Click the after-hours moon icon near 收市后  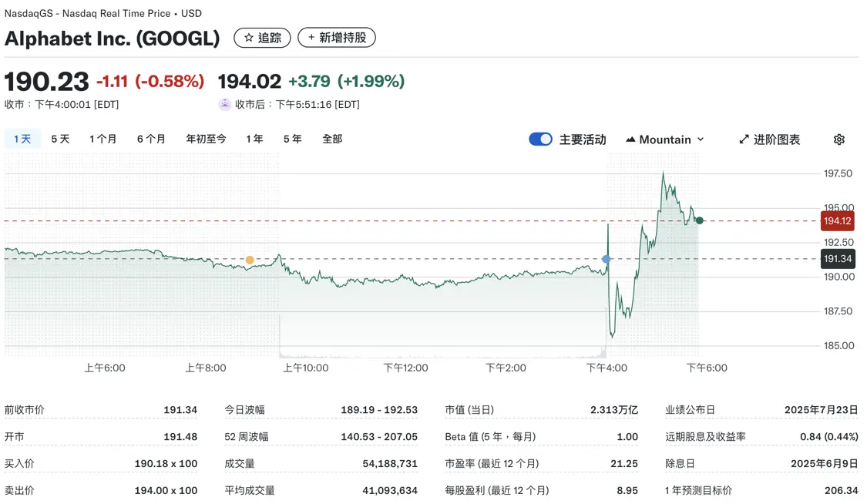click(x=226, y=103)
